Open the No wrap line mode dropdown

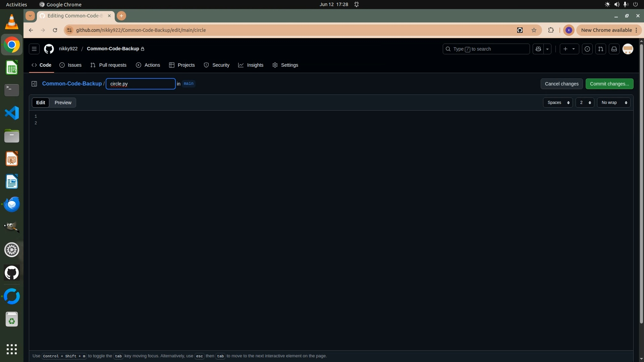[x=614, y=103]
